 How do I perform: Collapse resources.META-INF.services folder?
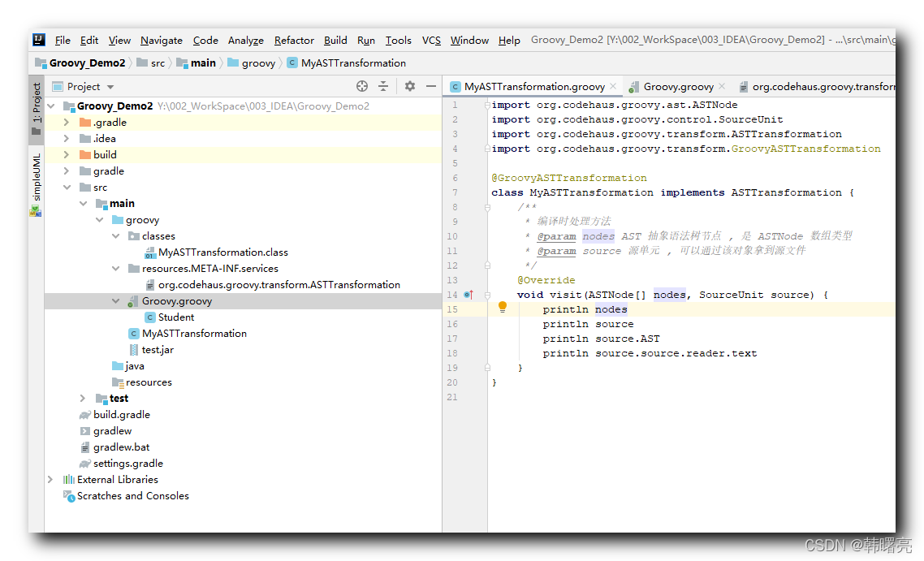[116, 268]
